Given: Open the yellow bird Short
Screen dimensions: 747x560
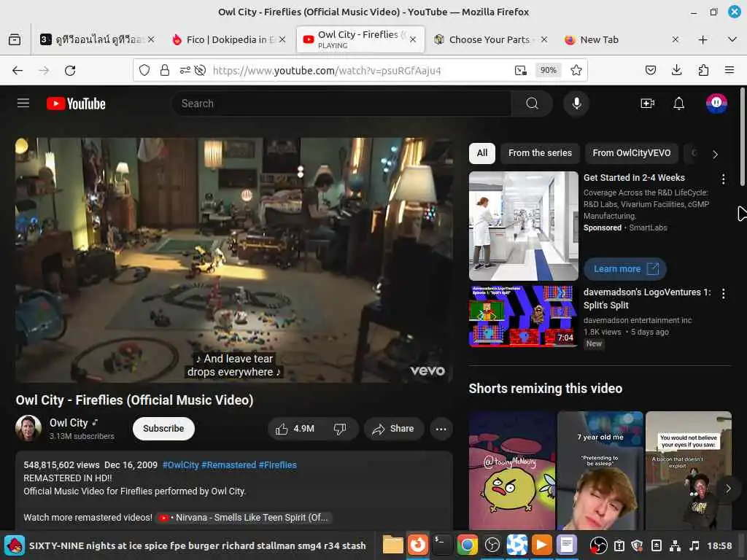Looking at the screenshot, I should pyautogui.click(x=512, y=472).
